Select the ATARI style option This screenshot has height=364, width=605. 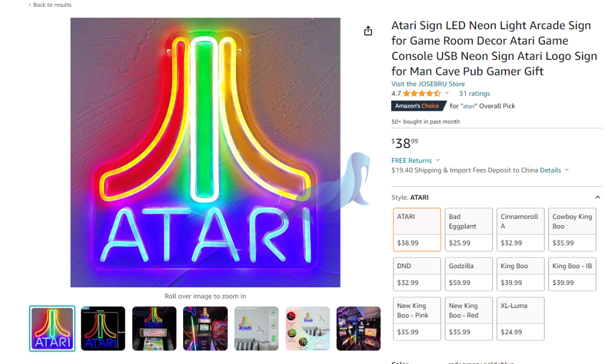417,230
